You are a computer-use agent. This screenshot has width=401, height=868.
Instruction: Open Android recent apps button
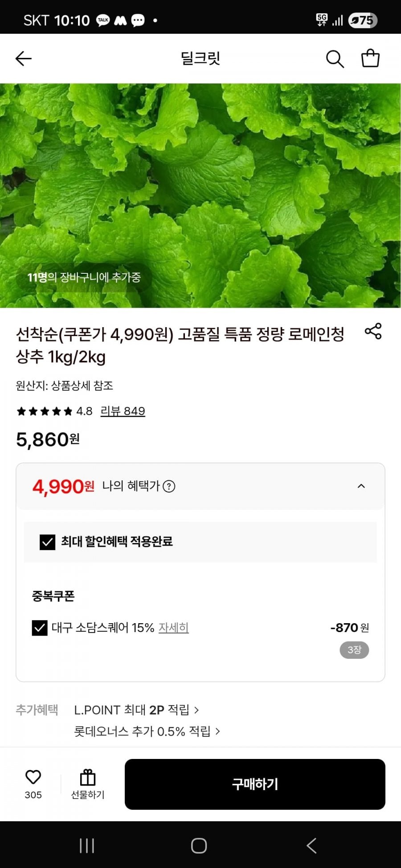tap(86, 846)
